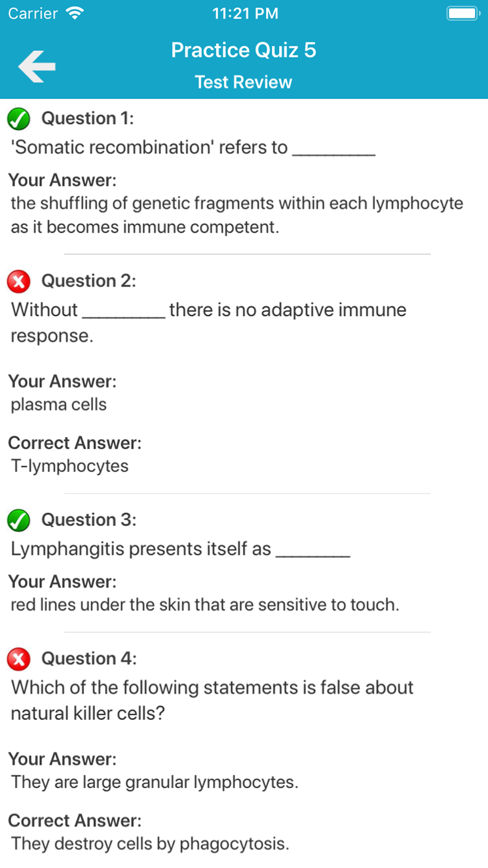488x868 pixels.
Task: Tap the Question 1 heading
Action: (x=87, y=118)
